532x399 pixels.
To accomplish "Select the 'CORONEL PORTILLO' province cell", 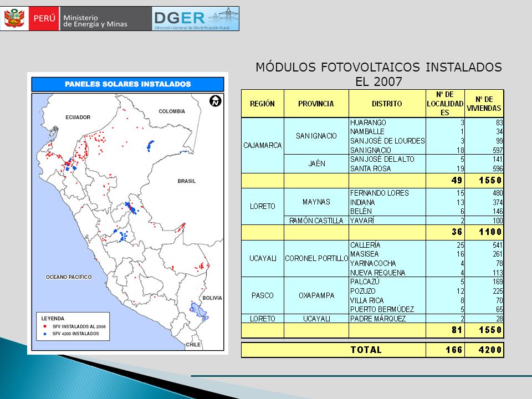I will coord(316,259).
